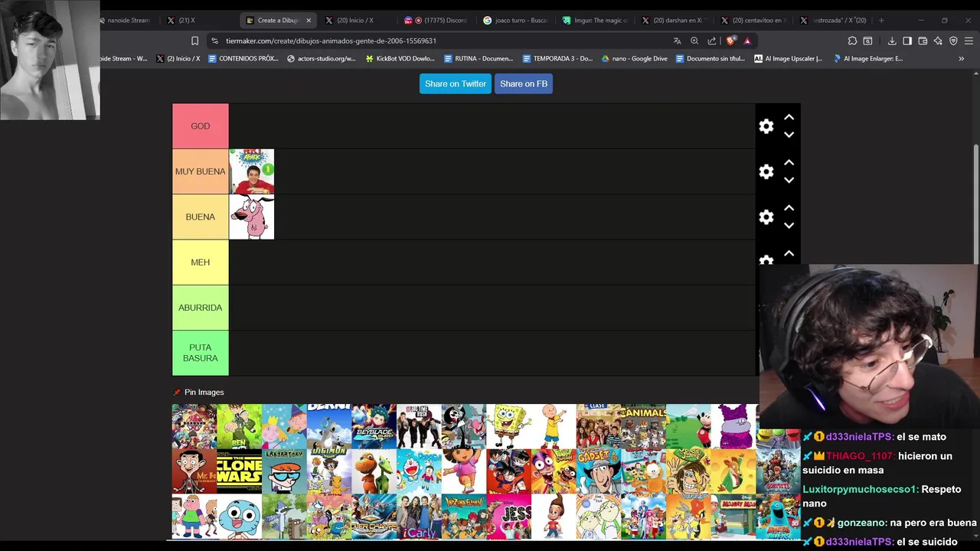980x551 pixels.
Task: Select the Beyblade Burst thumbnail
Action: coord(374,426)
